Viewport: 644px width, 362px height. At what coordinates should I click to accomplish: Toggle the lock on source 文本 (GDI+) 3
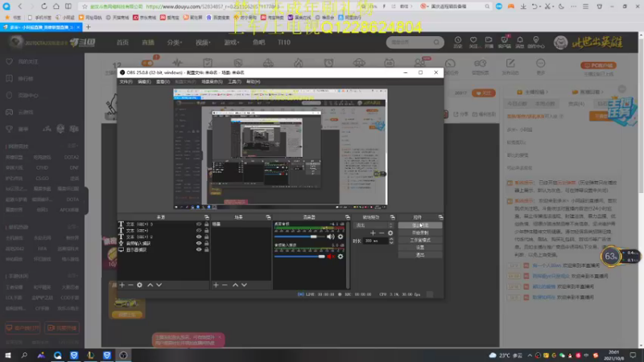click(x=207, y=224)
